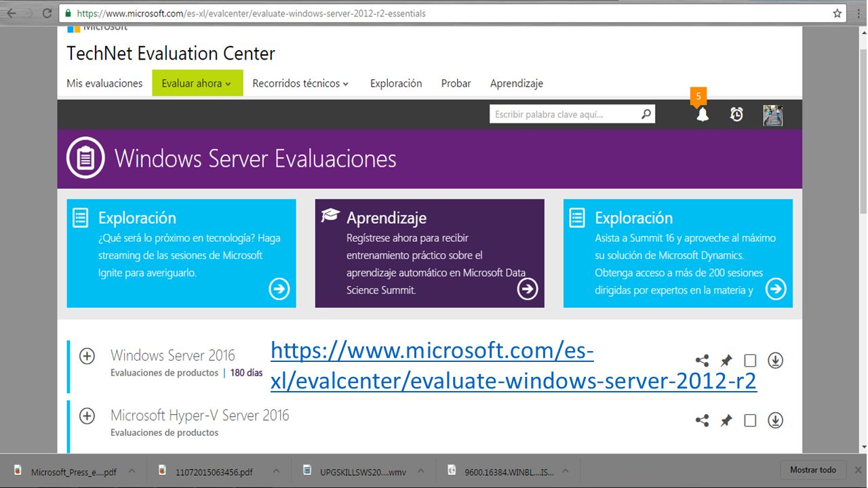Pin Windows Server 2016 evaluation
Image resolution: width=868 pixels, height=488 pixels.
[726, 361]
